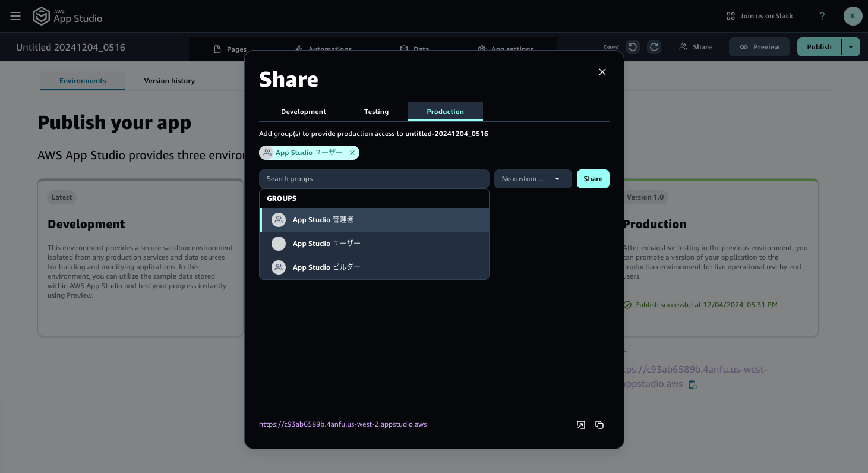Open the App settings tab

pos(506,49)
